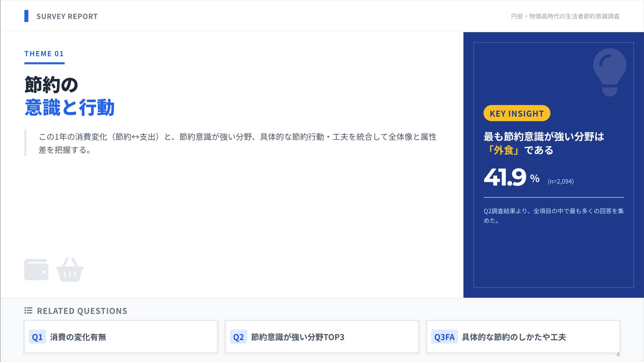Viewport: 644px width, 362px height.
Task: Click the list icon beside Related Questions
Action: coord(28,310)
